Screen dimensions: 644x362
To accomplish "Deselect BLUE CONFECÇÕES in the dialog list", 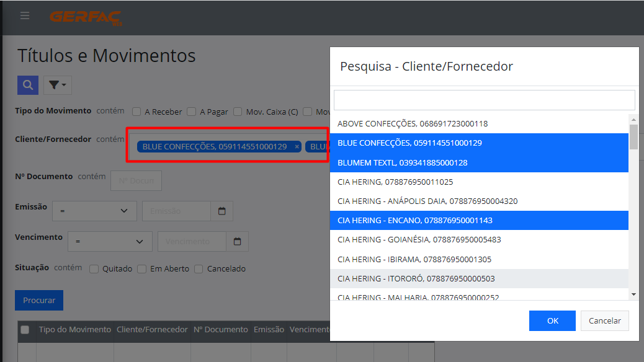I will (480, 143).
